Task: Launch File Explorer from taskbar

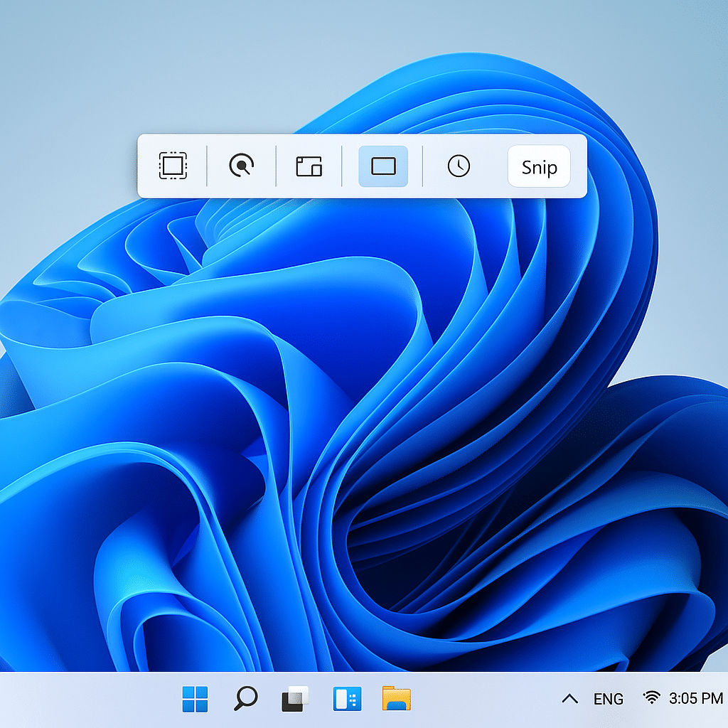Action: pos(397,698)
